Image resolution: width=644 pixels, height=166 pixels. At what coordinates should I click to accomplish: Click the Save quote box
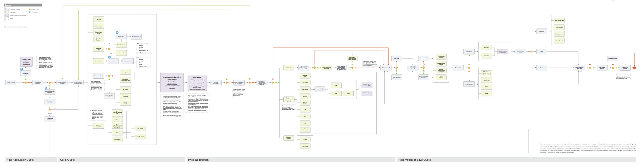[x=397, y=58]
